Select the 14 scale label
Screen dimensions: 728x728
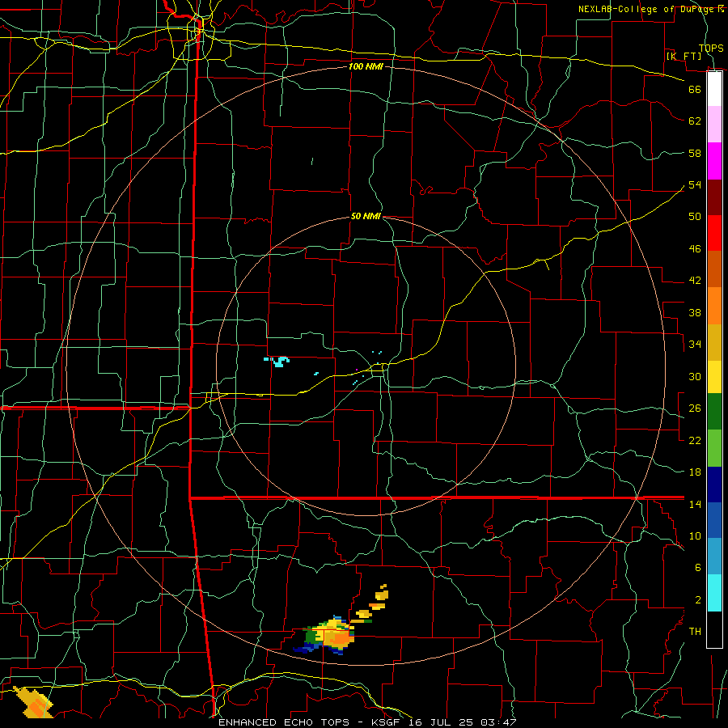point(695,504)
